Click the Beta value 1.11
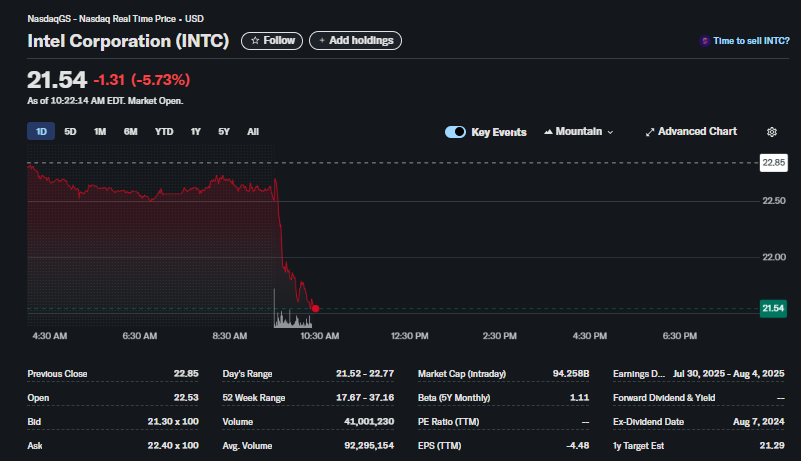This screenshot has height=461, width=801. pyautogui.click(x=580, y=398)
